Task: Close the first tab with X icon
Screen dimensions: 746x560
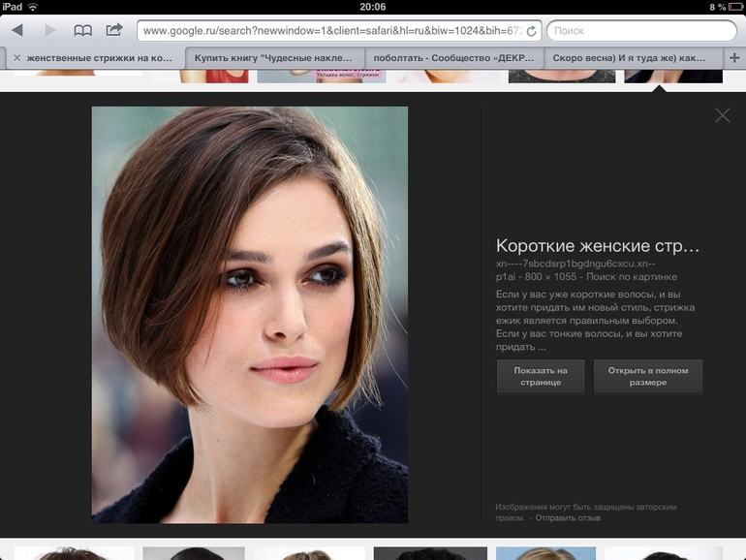Action: (16, 58)
